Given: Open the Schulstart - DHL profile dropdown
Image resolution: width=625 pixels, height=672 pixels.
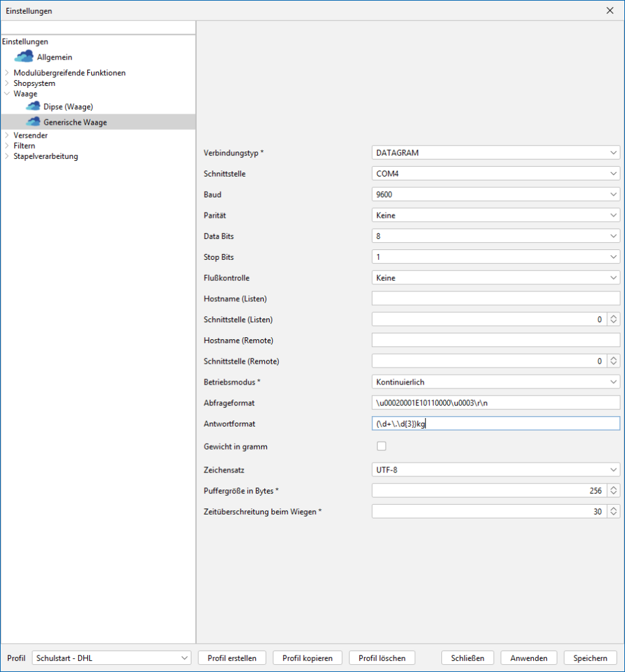Looking at the screenshot, I should point(111,658).
